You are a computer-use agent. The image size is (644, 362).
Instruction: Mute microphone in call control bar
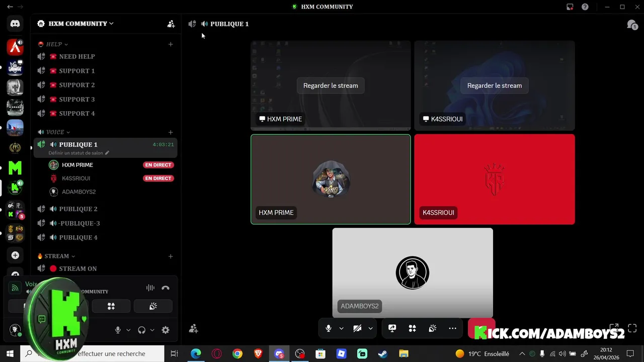pos(329,328)
